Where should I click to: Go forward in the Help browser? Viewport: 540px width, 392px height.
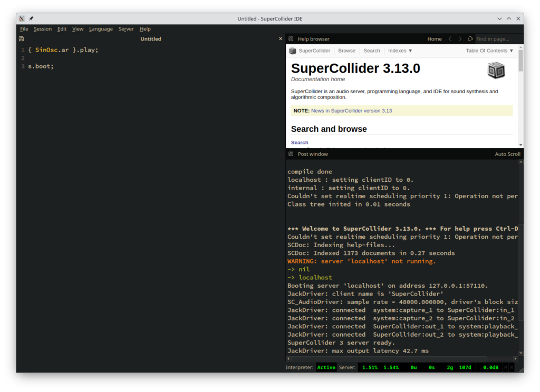[460, 39]
